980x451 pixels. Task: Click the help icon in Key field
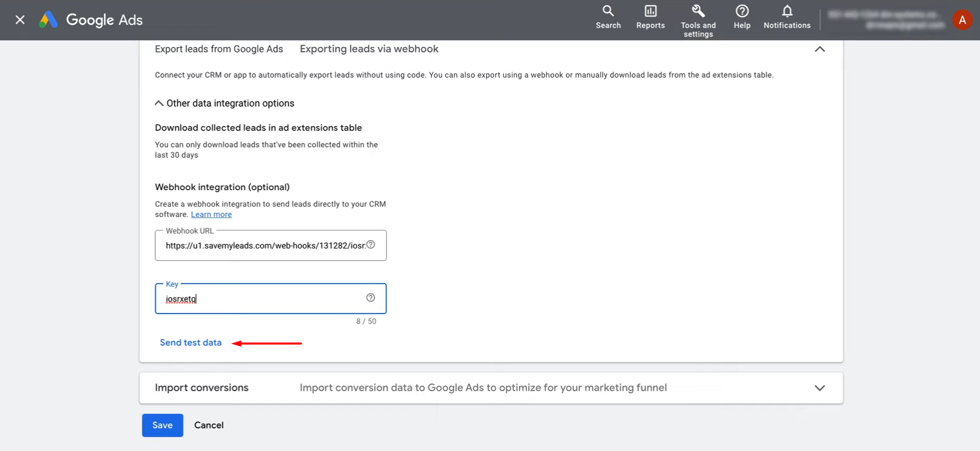[370, 298]
